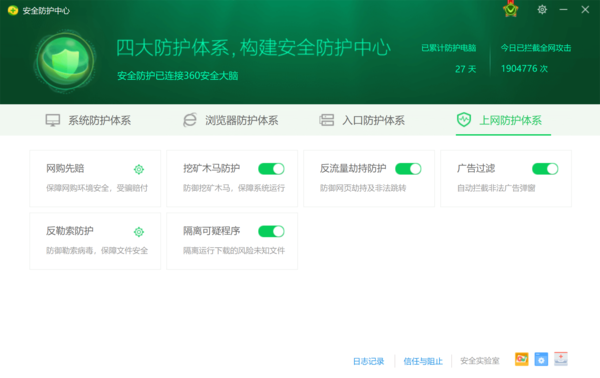The height and width of the screenshot is (378, 600).
Task: Open settings gear for 网购先赔
Action: click(139, 169)
